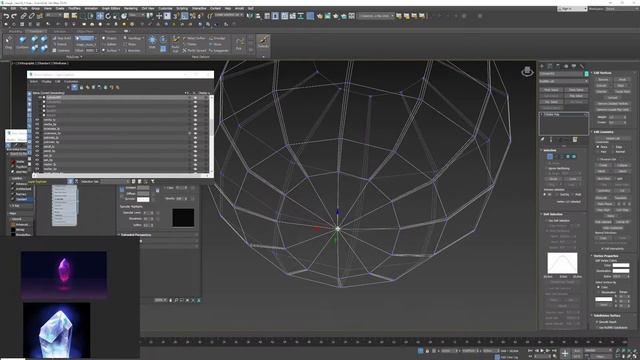Open Select by Name dialog icon

74,16
